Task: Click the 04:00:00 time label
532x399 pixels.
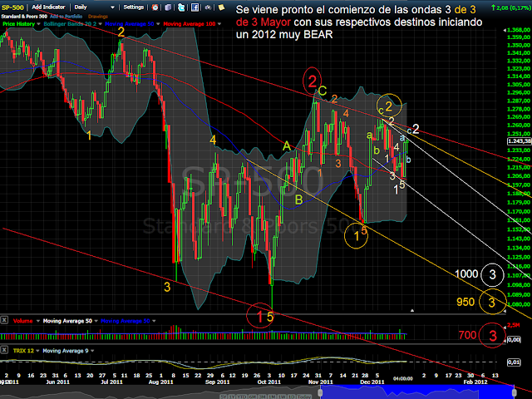Action: click(x=403, y=378)
